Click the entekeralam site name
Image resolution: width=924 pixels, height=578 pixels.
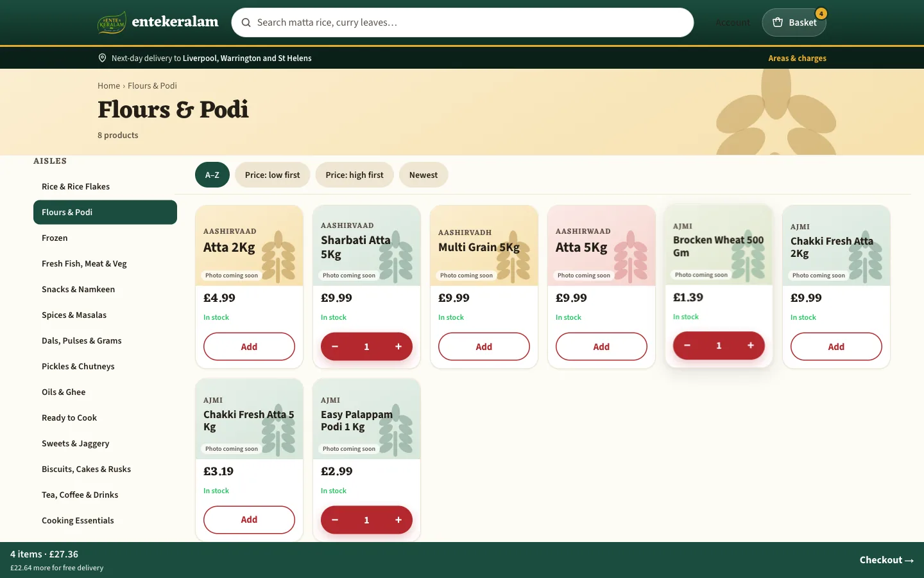[175, 22]
